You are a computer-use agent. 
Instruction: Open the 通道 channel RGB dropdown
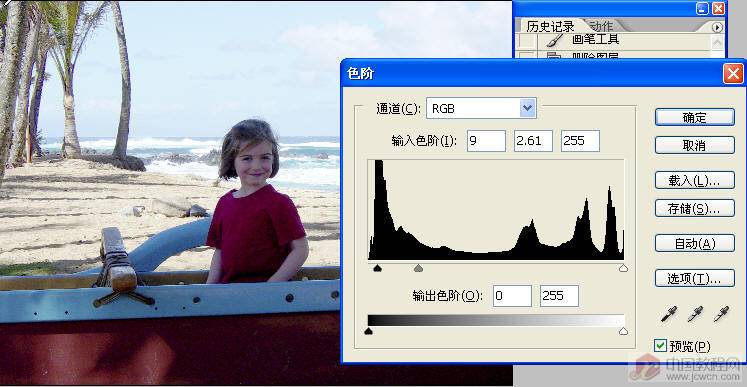click(x=527, y=108)
